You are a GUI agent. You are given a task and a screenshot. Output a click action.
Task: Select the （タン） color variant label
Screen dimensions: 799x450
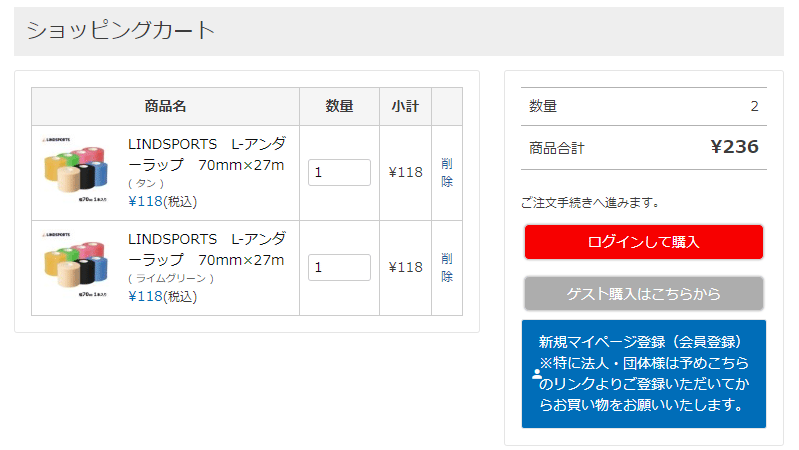pyautogui.click(x=146, y=183)
